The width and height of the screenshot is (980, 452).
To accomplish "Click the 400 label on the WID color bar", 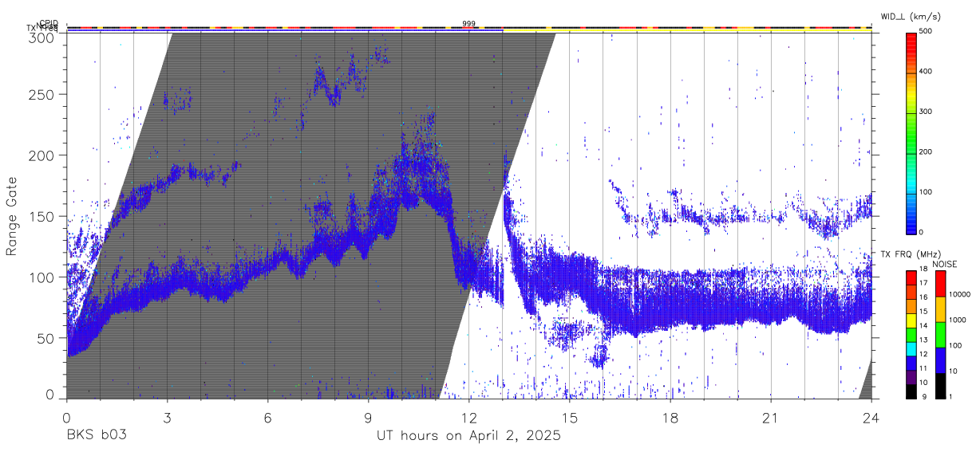I will click(924, 72).
